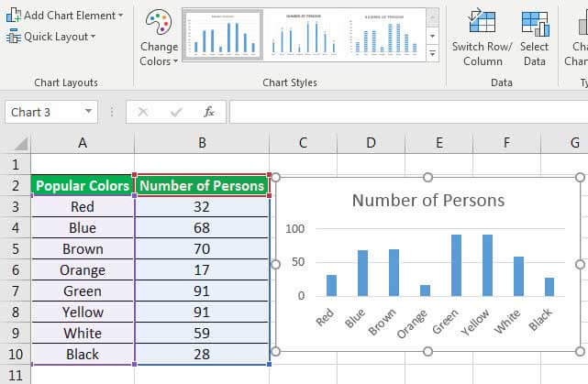The height and width of the screenshot is (384, 588).
Task: Click the Cancel (X) formula bar icon
Action: [143, 112]
